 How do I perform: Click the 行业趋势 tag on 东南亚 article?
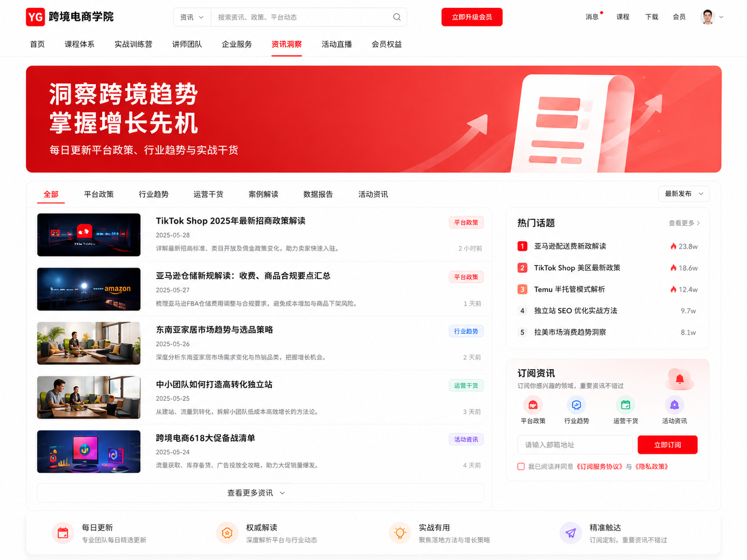tap(466, 331)
